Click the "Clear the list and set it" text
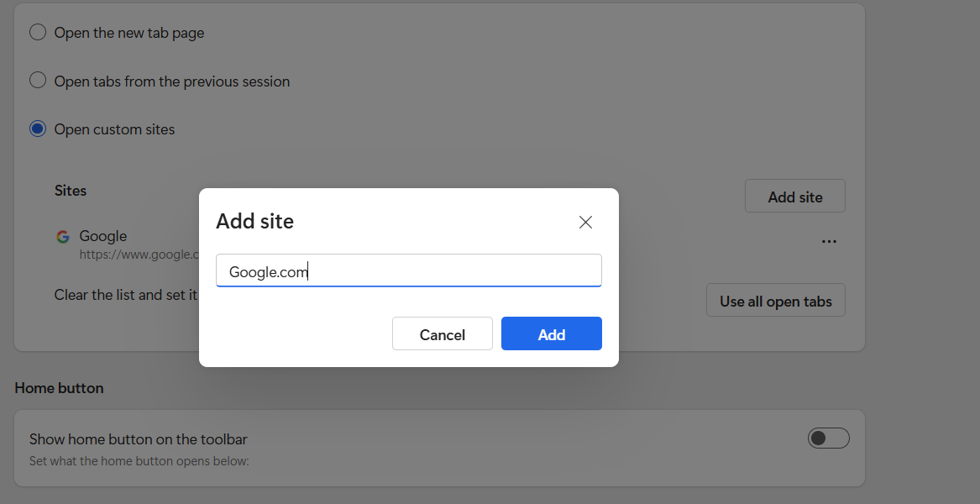 (126, 295)
